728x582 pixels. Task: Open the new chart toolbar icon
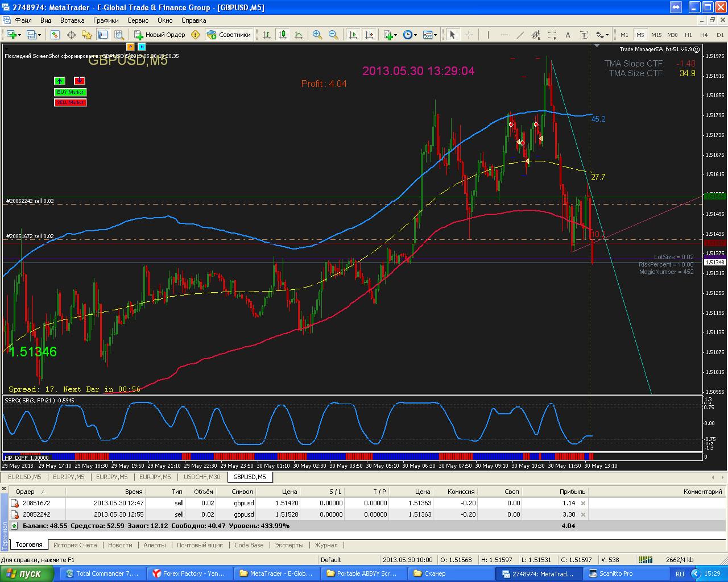(x=13, y=35)
